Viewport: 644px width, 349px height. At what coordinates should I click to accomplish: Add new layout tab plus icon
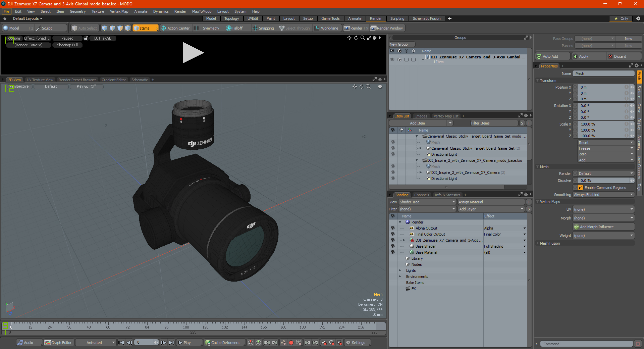click(x=450, y=18)
